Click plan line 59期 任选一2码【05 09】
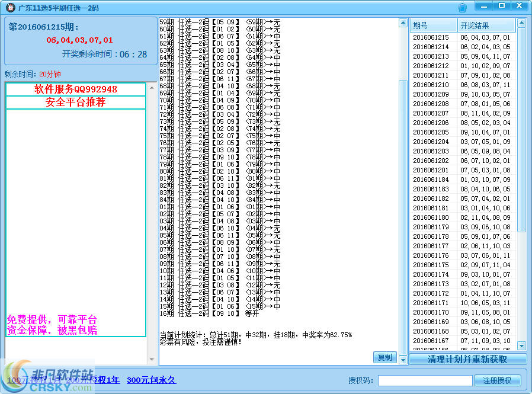Viewport: 532px width, 394px height. [x=220, y=22]
